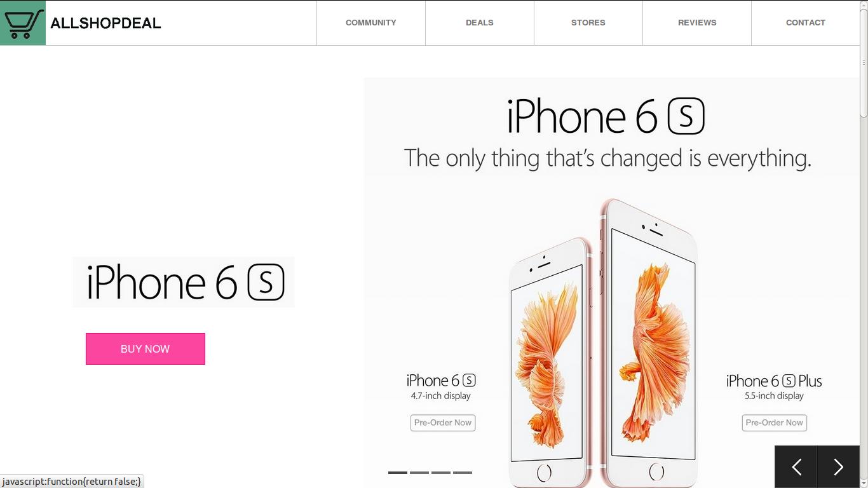This screenshot has width=868, height=488.
Task: Go to next slide with right arrow
Action: pyautogui.click(x=838, y=467)
